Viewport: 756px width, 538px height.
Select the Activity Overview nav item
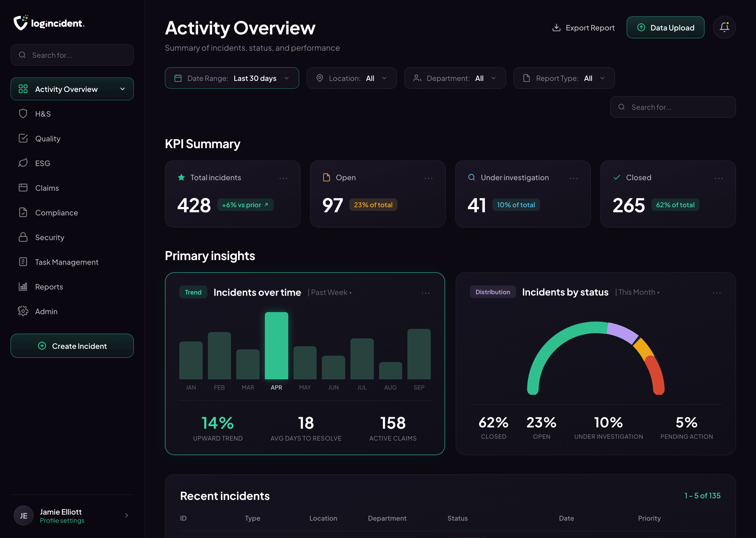click(72, 89)
